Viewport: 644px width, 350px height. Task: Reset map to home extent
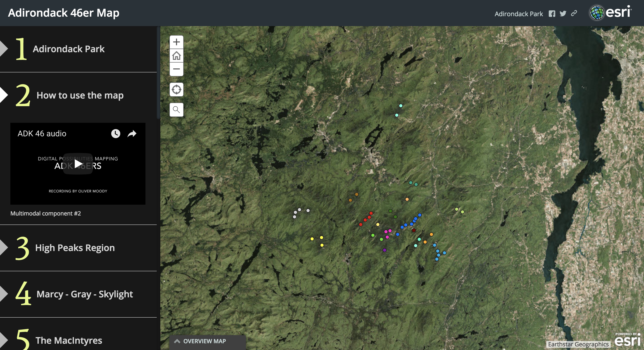click(176, 56)
